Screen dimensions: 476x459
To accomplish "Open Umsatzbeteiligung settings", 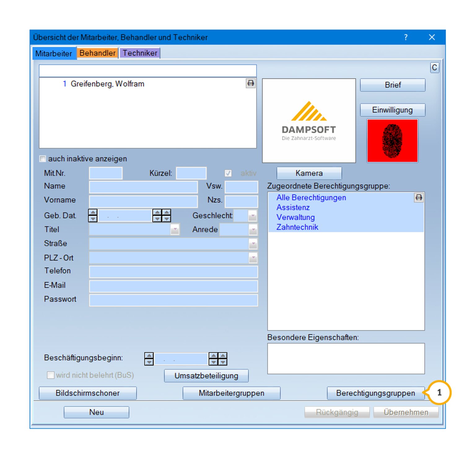I will pyautogui.click(x=206, y=376).
